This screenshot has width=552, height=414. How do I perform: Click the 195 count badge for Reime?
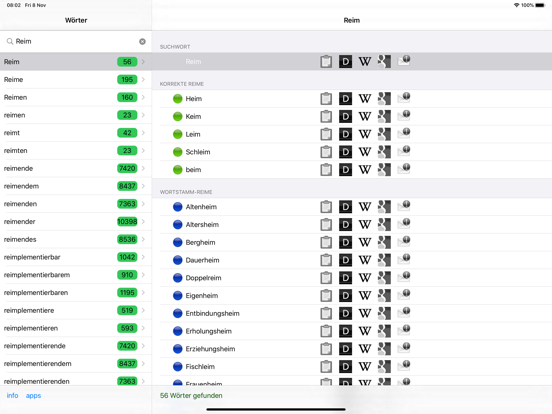click(127, 80)
